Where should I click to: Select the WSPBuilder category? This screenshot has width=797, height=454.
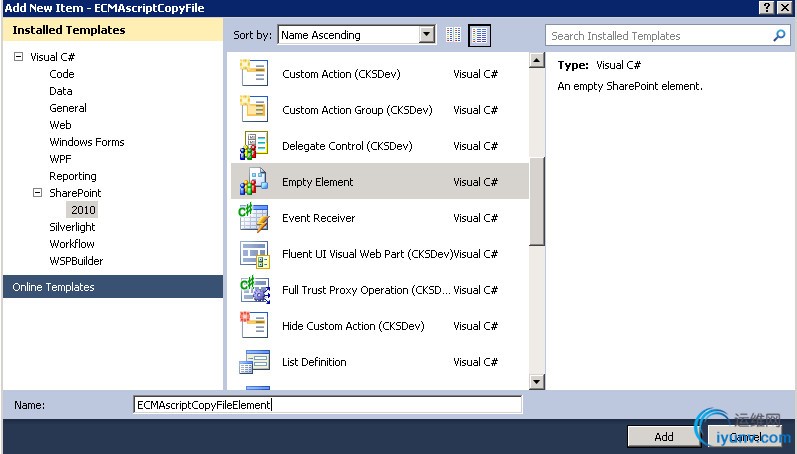(x=76, y=261)
